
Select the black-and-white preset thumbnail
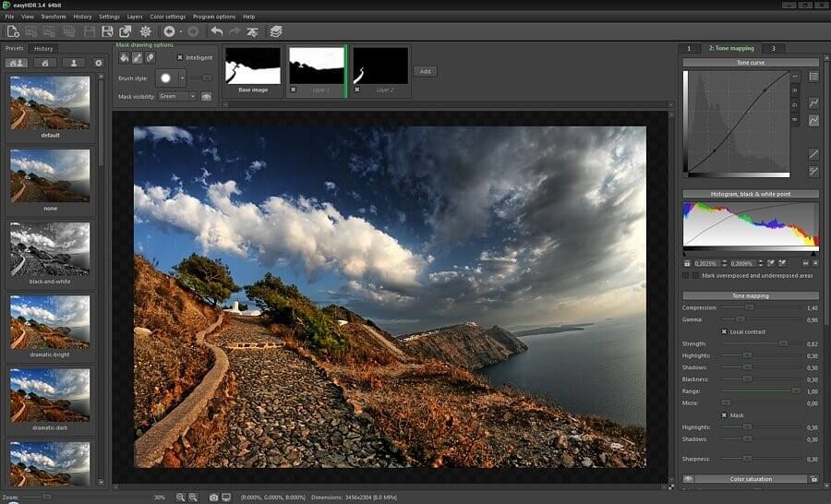coord(50,250)
